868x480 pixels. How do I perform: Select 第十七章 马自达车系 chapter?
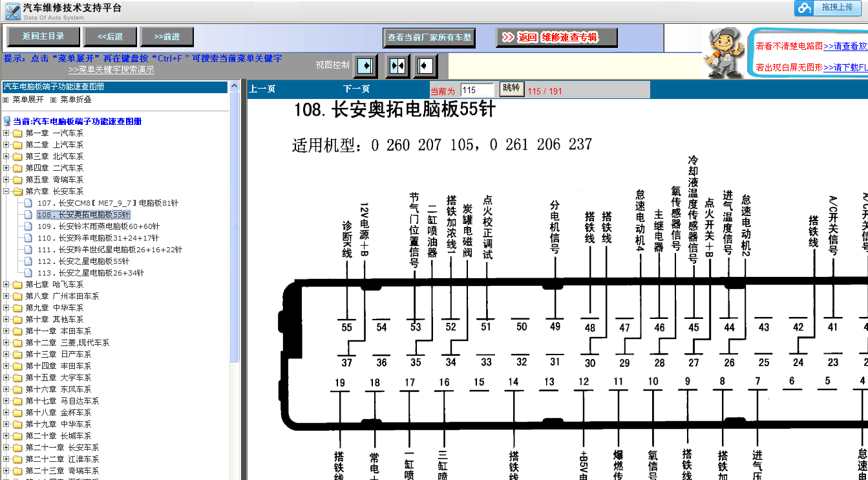[62, 401]
